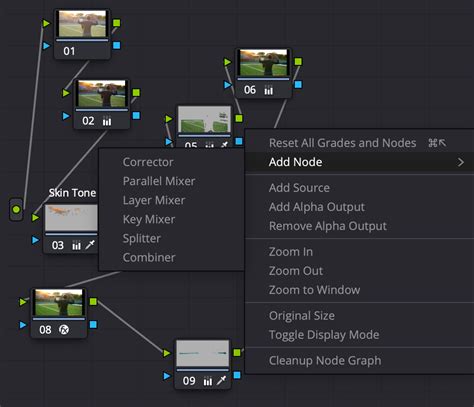The image size is (474, 407).
Task: Select node 01 thumbnail
Action: pyautogui.click(x=82, y=23)
